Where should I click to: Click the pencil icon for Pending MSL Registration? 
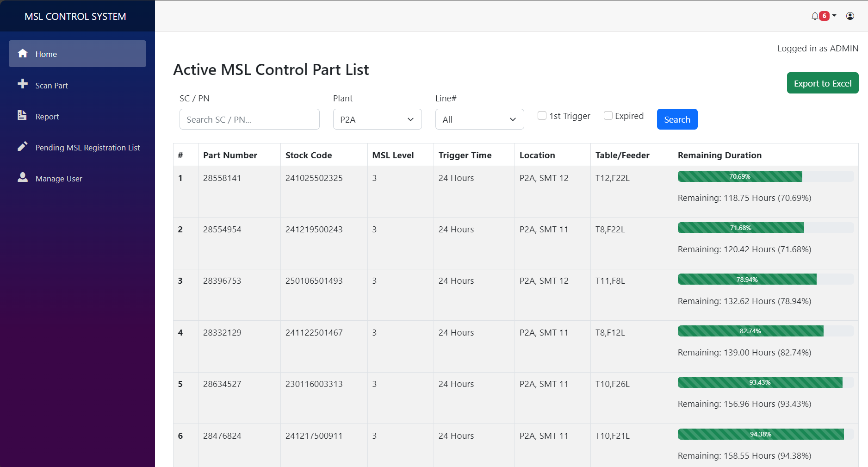pyautogui.click(x=23, y=147)
